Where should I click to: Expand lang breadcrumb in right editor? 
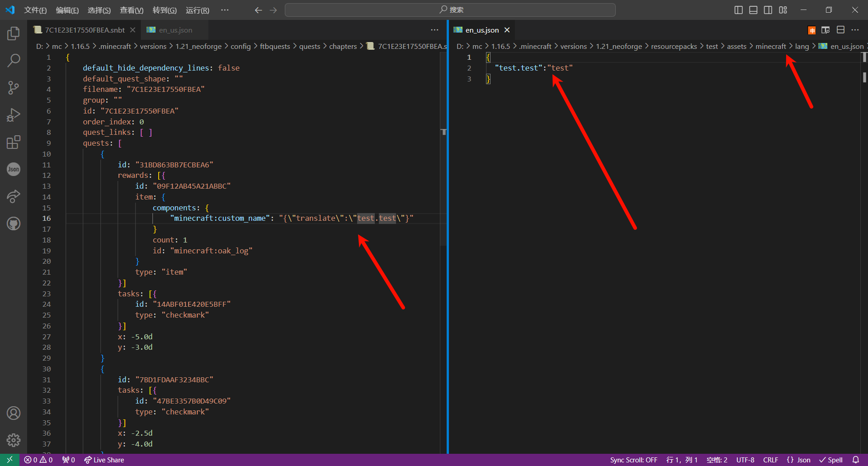[802, 46]
